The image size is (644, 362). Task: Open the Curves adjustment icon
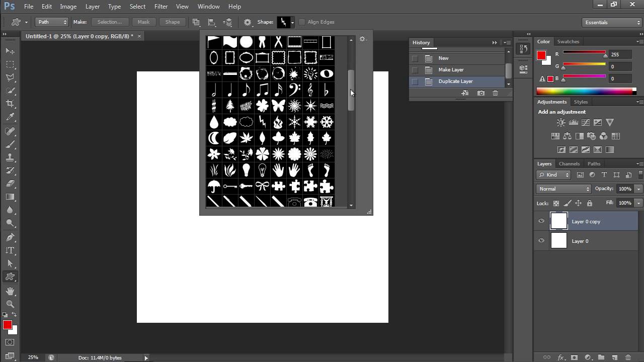pyautogui.click(x=585, y=122)
